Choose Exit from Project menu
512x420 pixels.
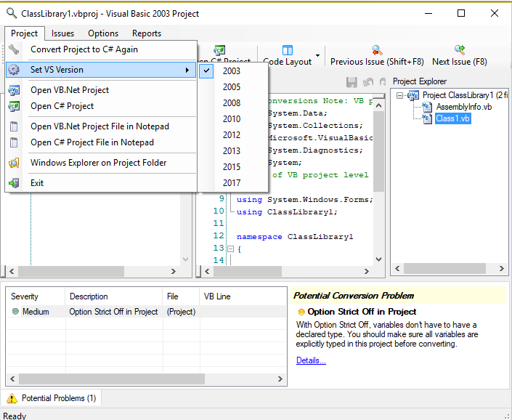101,183
